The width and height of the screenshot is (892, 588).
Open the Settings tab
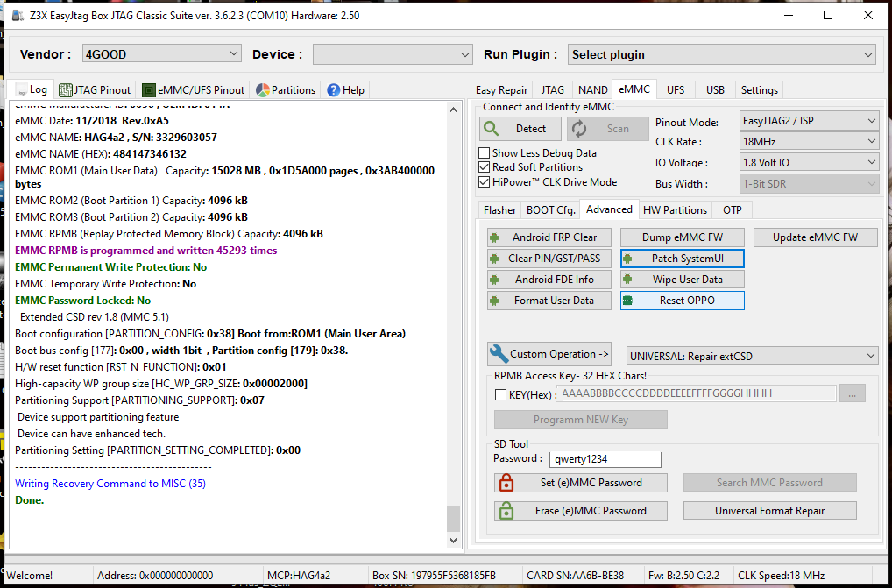pyautogui.click(x=759, y=90)
